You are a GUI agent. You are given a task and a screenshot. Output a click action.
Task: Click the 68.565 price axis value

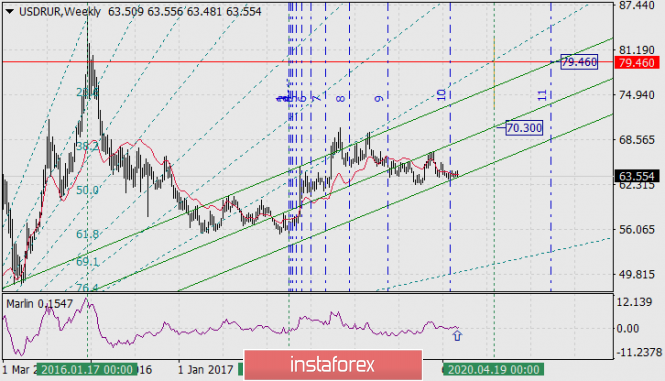pos(637,140)
